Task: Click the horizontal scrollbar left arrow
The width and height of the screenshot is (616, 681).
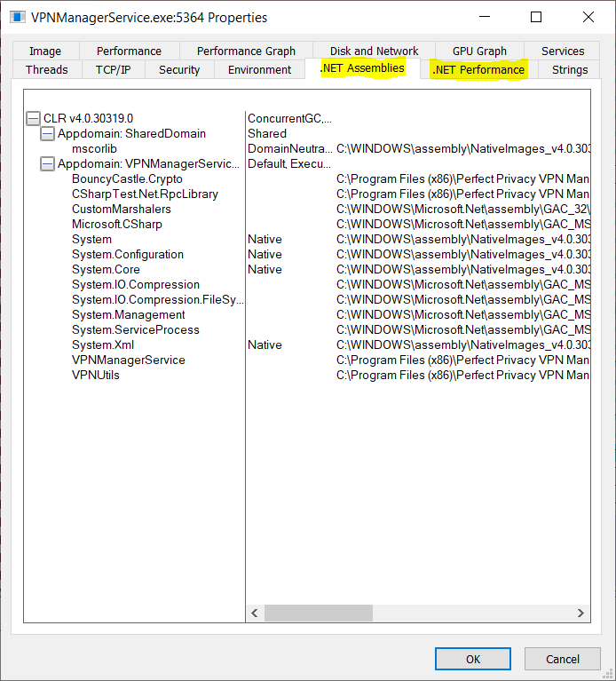Action: 255,613
